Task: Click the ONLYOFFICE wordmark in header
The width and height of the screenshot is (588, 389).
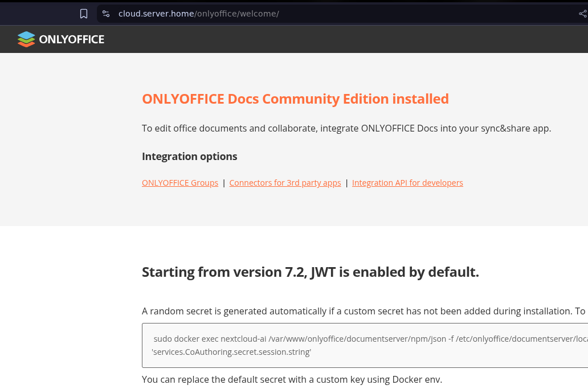Action: 71,39
